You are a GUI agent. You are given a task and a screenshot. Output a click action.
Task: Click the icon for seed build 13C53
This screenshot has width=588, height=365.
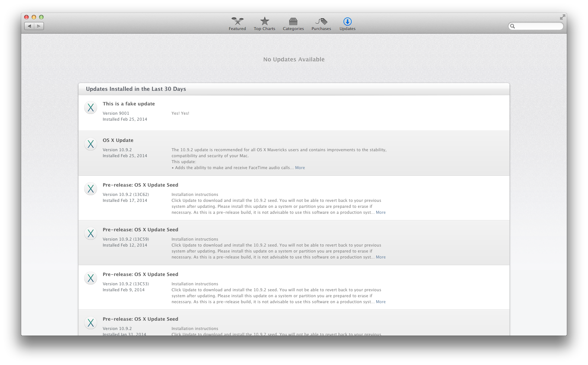pos(90,278)
